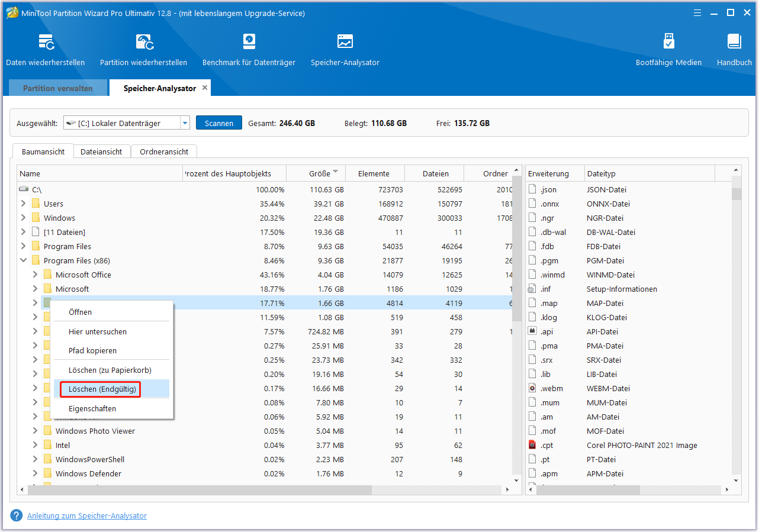Click the .inf setup file icon
The width and height of the screenshot is (759, 532).
[532, 289]
